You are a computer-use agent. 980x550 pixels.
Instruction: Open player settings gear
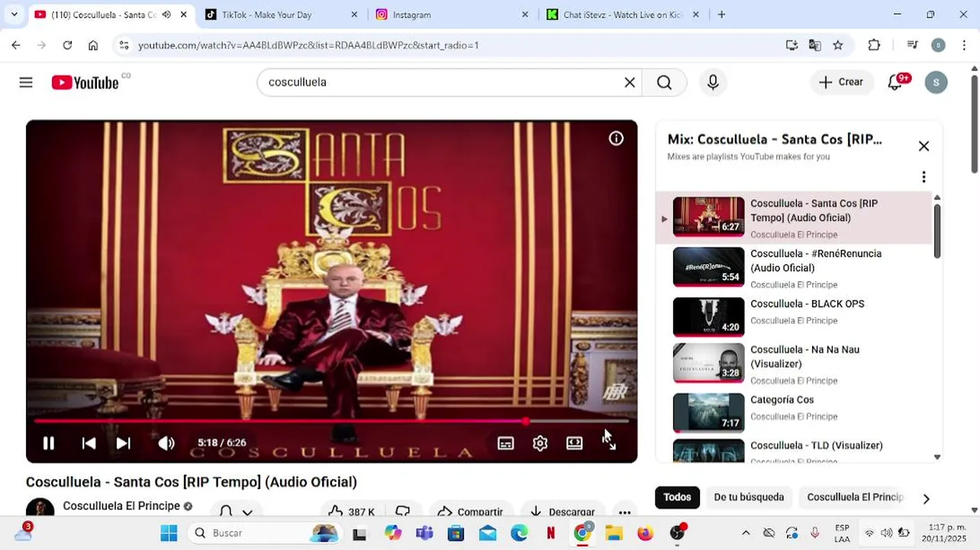pyautogui.click(x=540, y=443)
